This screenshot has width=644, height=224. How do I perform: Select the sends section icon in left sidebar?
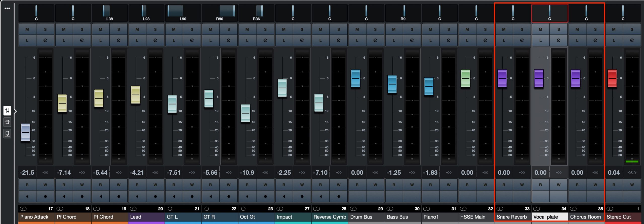(x=7, y=133)
